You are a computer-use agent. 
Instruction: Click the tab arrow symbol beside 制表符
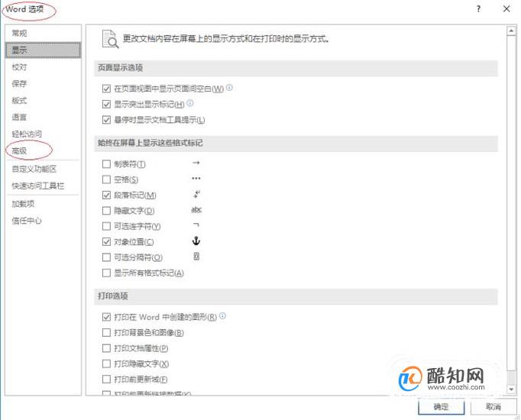pos(196,163)
